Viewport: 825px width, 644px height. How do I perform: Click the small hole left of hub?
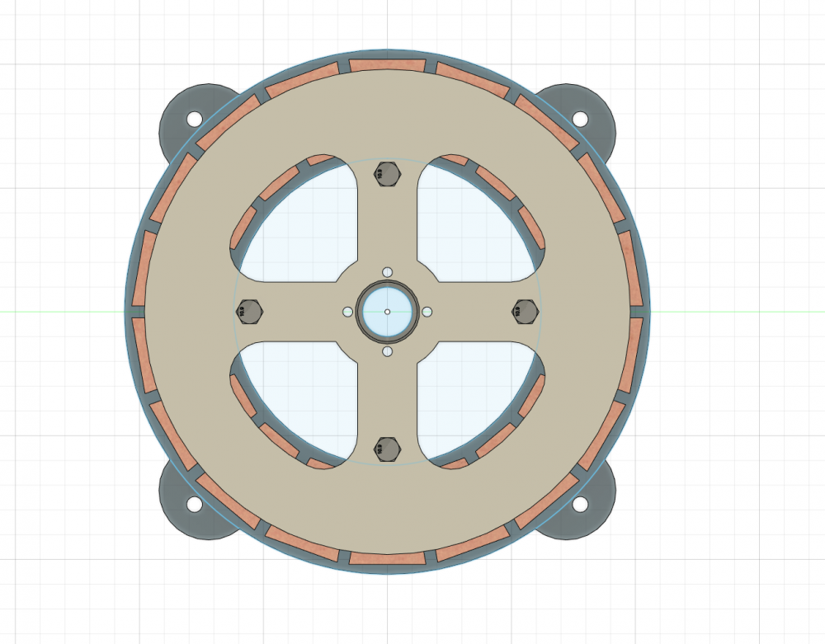[x=347, y=312]
